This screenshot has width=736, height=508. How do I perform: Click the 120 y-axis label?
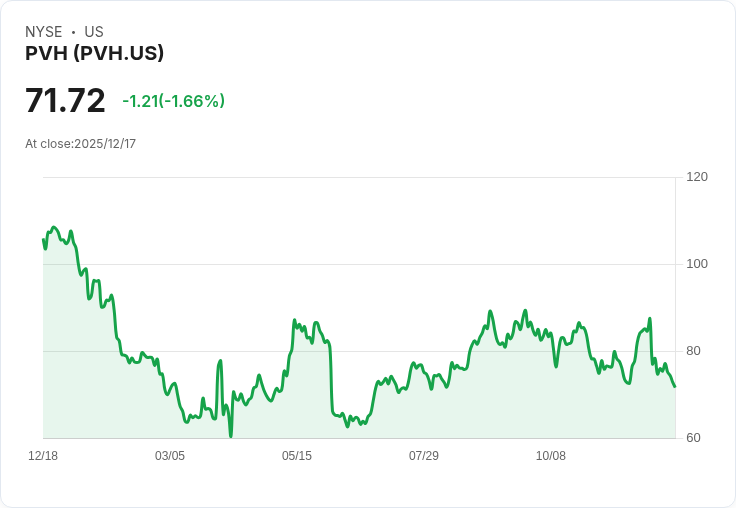point(697,177)
